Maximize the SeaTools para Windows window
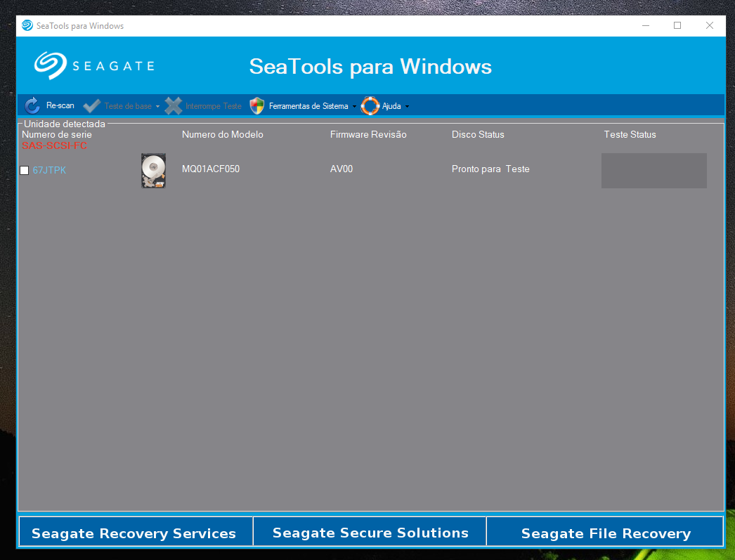The height and width of the screenshot is (560, 735). [x=677, y=25]
